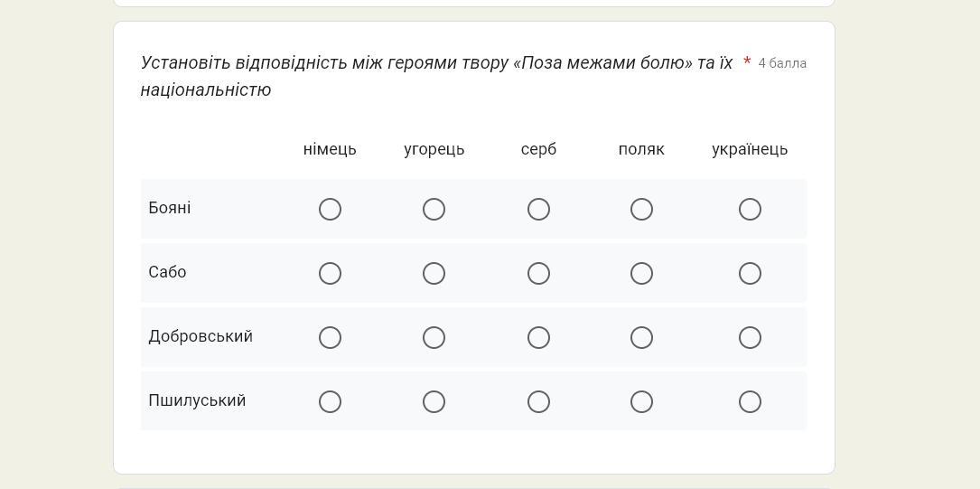Choose угорець for Сабо
Screen dimensions: 980x489
434,274
